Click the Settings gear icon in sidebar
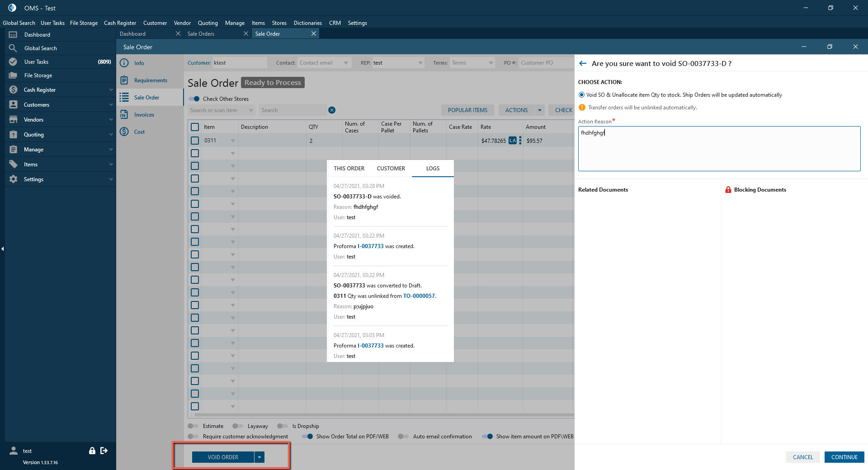 (x=14, y=179)
